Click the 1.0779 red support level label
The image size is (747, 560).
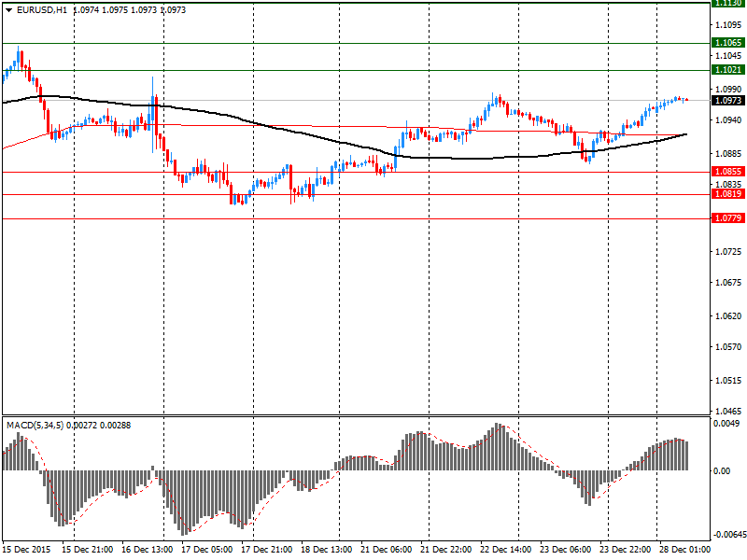pyautogui.click(x=727, y=218)
